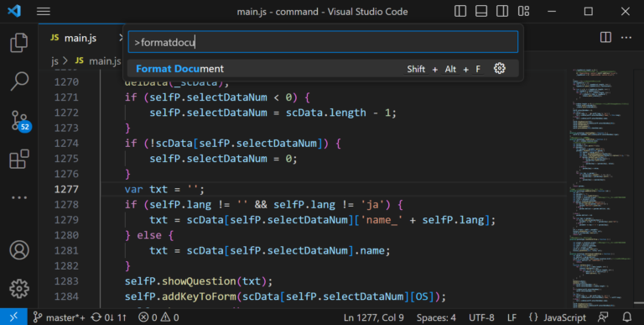The height and width of the screenshot is (325, 644).
Task: Click the js folder breadcrumb
Action: click(x=55, y=61)
